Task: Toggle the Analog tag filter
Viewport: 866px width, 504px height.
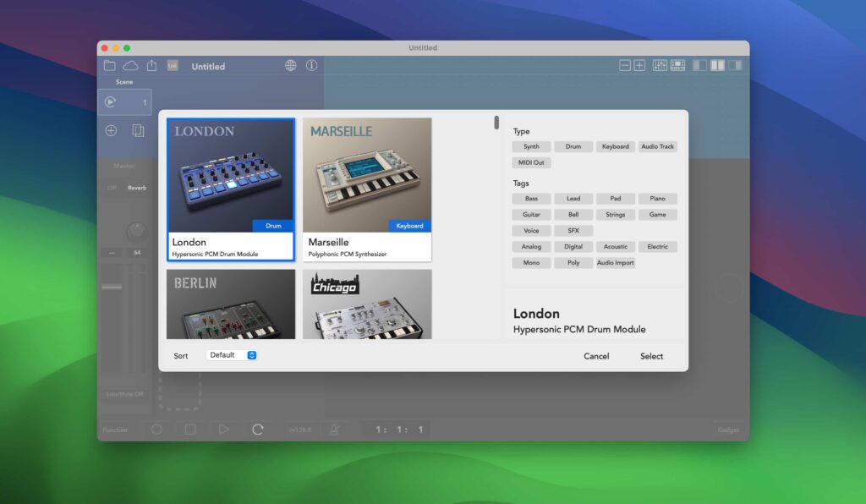Action: [531, 246]
